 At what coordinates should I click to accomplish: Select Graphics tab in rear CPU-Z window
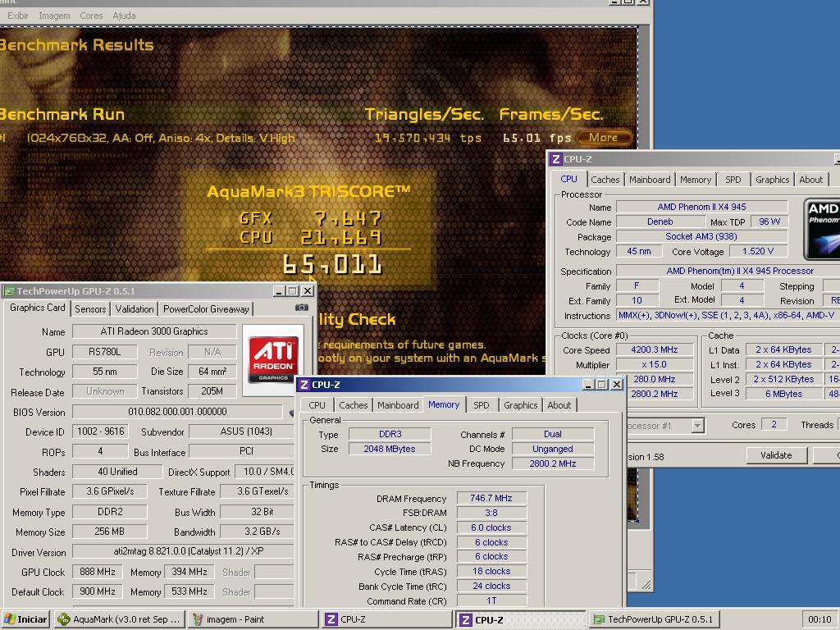(x=772, y=180)
